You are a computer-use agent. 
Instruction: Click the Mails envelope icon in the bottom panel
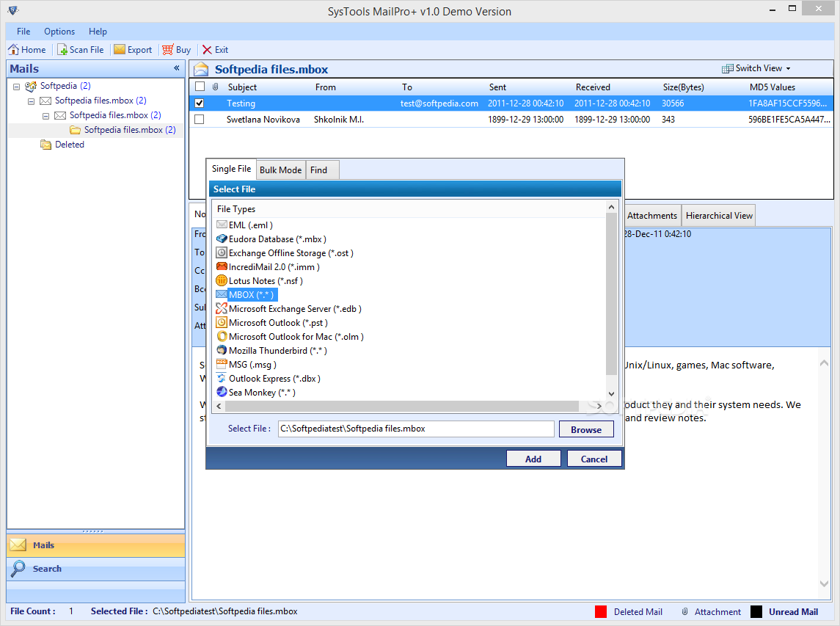pos(18,545)
